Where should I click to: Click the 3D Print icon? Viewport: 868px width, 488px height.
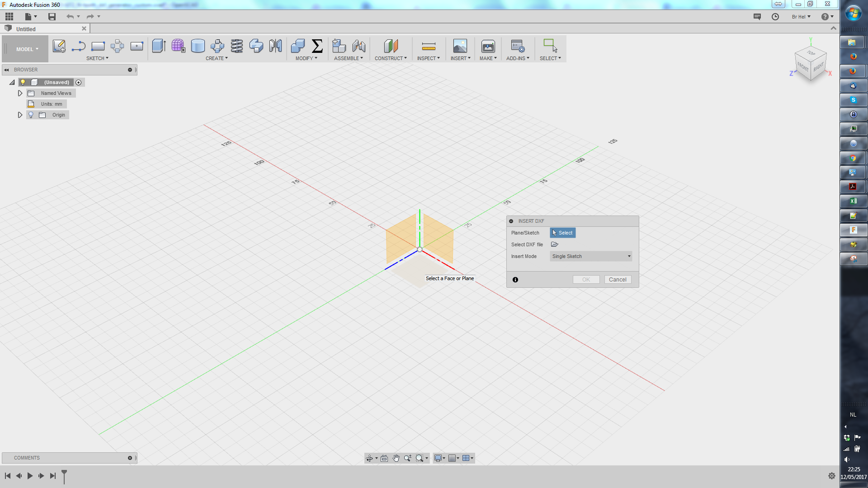coord(488,46)
